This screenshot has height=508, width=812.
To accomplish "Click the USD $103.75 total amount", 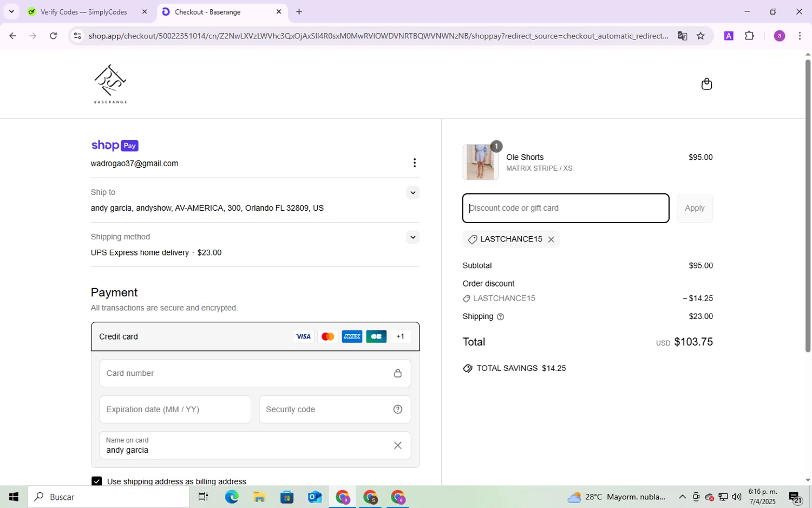I will click(x=684, y=342).
